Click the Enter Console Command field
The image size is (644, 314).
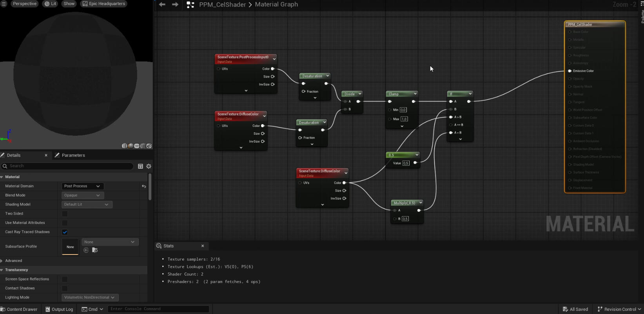pyautogui.click(x=158, y=309)
